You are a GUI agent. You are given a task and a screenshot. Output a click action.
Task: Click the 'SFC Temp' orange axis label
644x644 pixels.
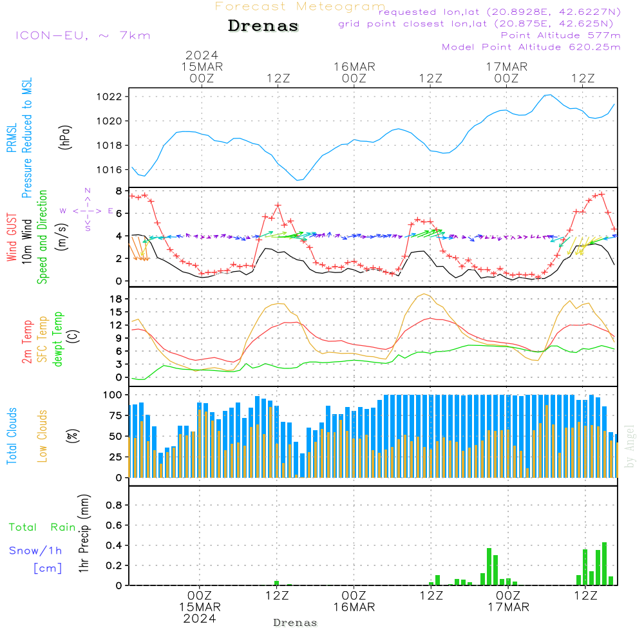42,339
